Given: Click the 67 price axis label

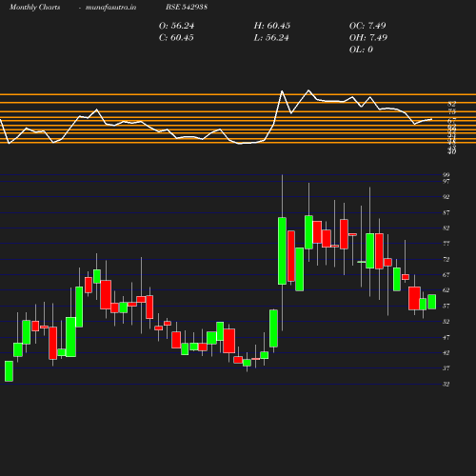Looking at the screenshot, I should click(x=446, y=275).
